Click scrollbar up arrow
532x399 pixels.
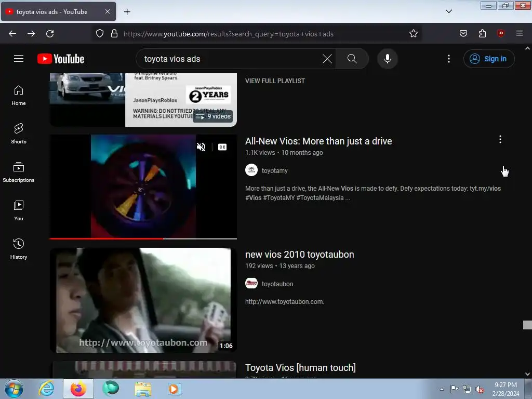tap(527, 48)
